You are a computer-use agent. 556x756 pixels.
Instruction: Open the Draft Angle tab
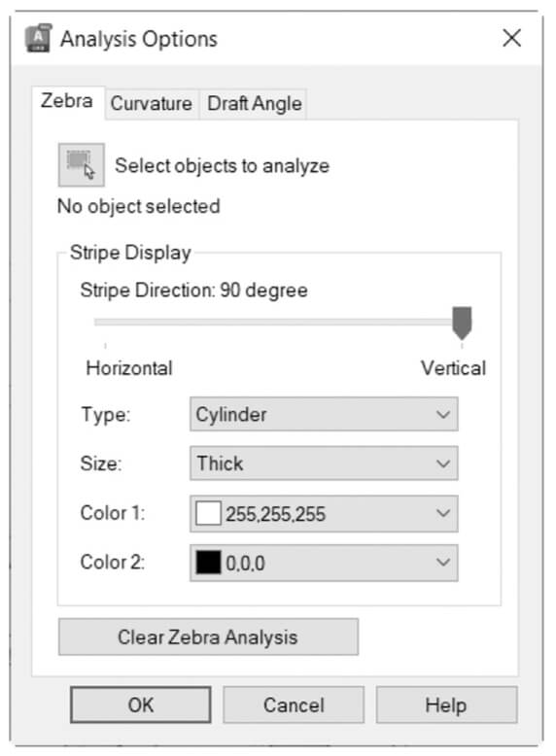tap(254, 104)
